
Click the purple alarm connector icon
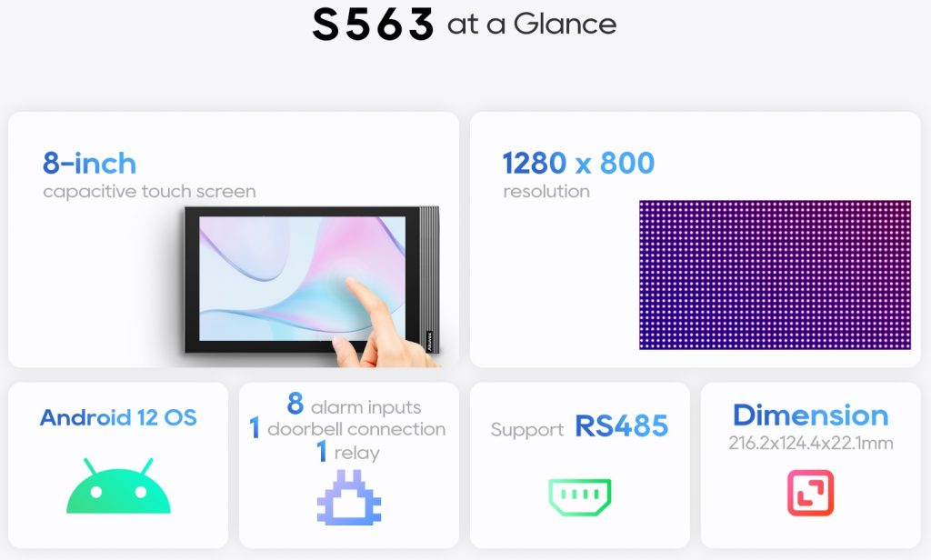(x=349, y=496)
